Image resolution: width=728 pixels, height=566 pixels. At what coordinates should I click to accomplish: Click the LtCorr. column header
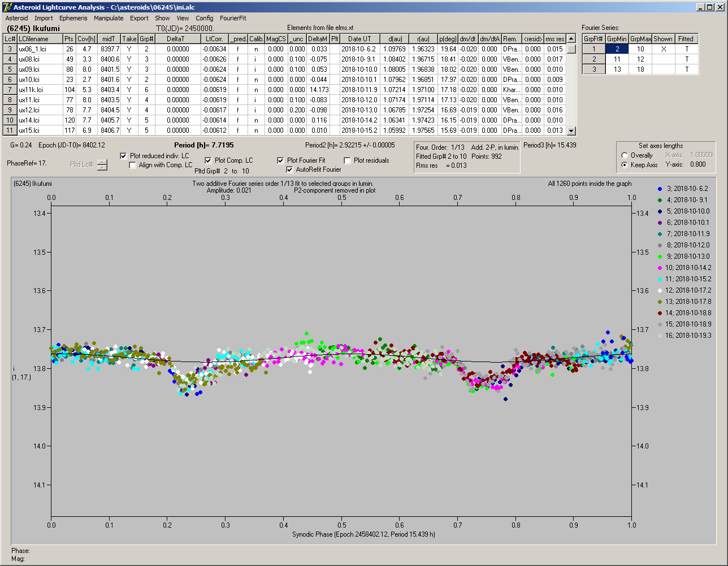point(215,39)
